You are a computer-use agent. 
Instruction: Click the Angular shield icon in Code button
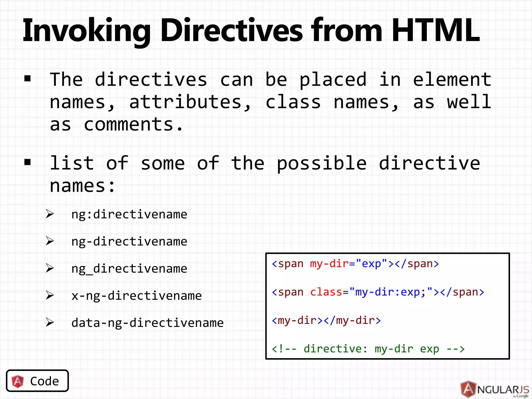pyautogui.click(x=18, y=381)
